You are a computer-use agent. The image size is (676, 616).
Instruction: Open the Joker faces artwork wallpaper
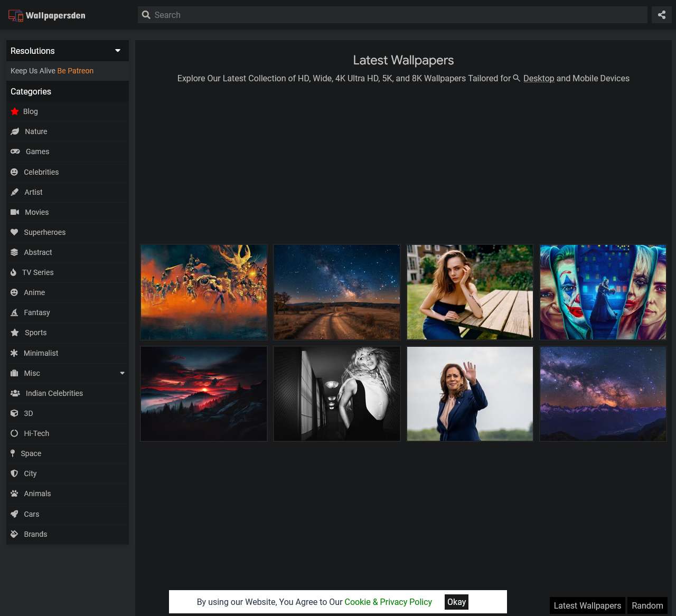click(603, 292)
